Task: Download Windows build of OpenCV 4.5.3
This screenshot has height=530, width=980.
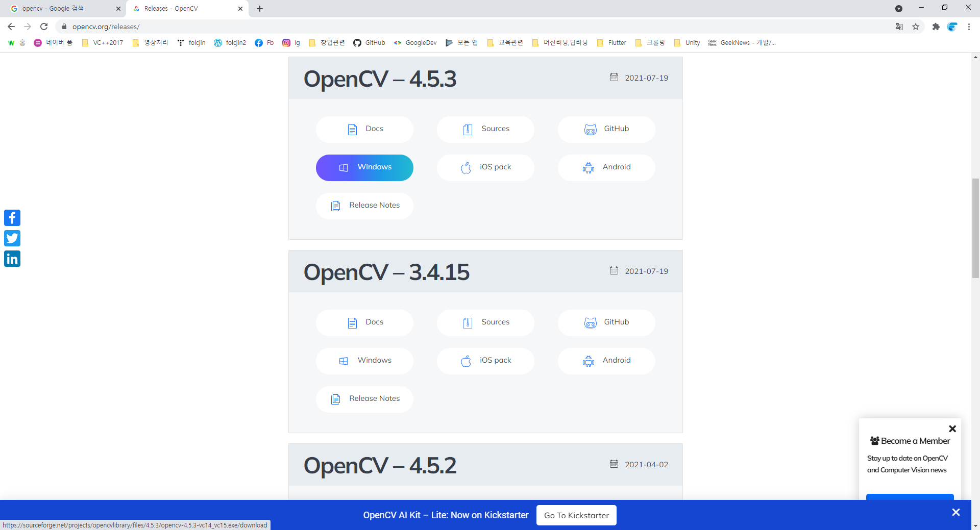Action: (x=364, y=167)
